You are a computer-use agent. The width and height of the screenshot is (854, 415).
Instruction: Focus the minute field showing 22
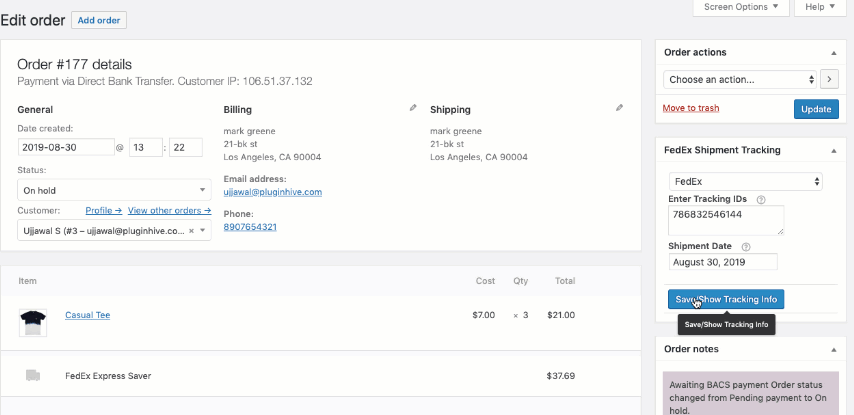pos(186,147)
